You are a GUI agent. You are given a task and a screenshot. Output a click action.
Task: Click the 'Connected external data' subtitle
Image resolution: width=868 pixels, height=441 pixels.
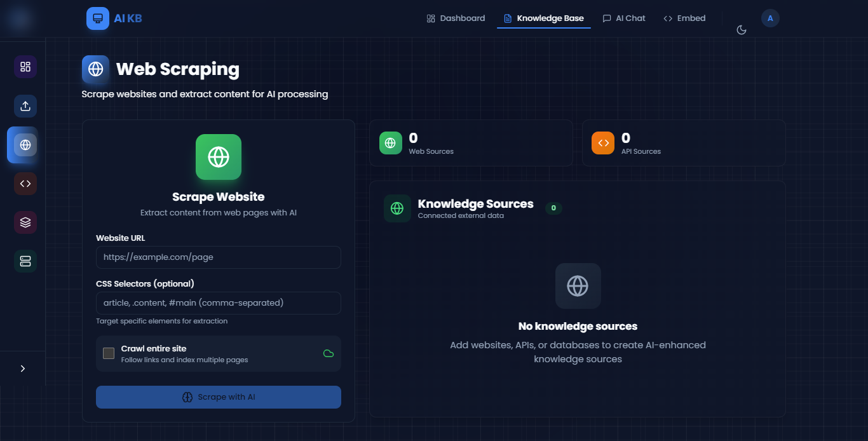point(461,215)
